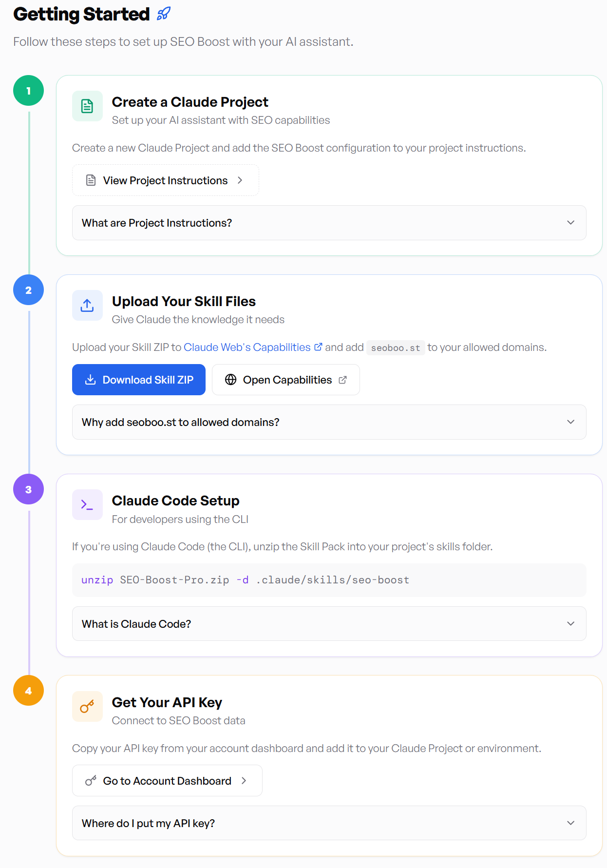Screen dimensions: 607x868
Task: Select the seoboo.st domain code snippet
Action: [x=396, y=347]
